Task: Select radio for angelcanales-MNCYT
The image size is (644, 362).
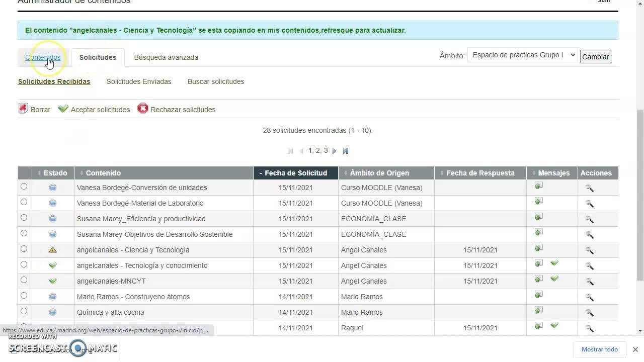Action: tap(24, 280)
